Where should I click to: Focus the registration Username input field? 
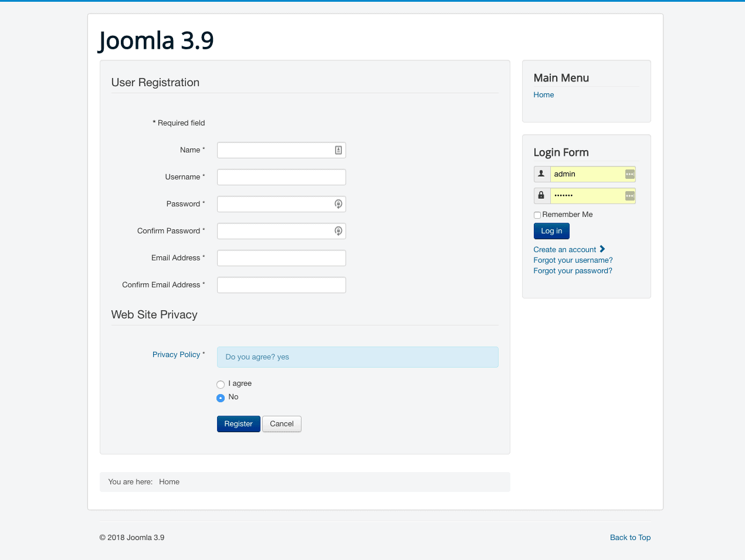[282, 177]
